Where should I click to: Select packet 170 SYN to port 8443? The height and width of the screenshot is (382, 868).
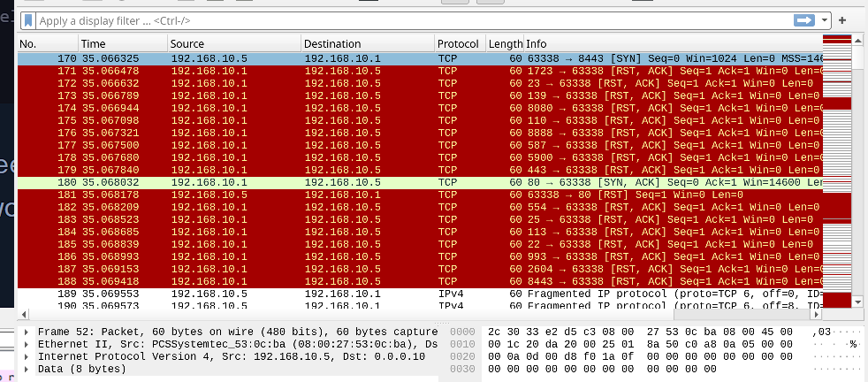pos(420,58)
